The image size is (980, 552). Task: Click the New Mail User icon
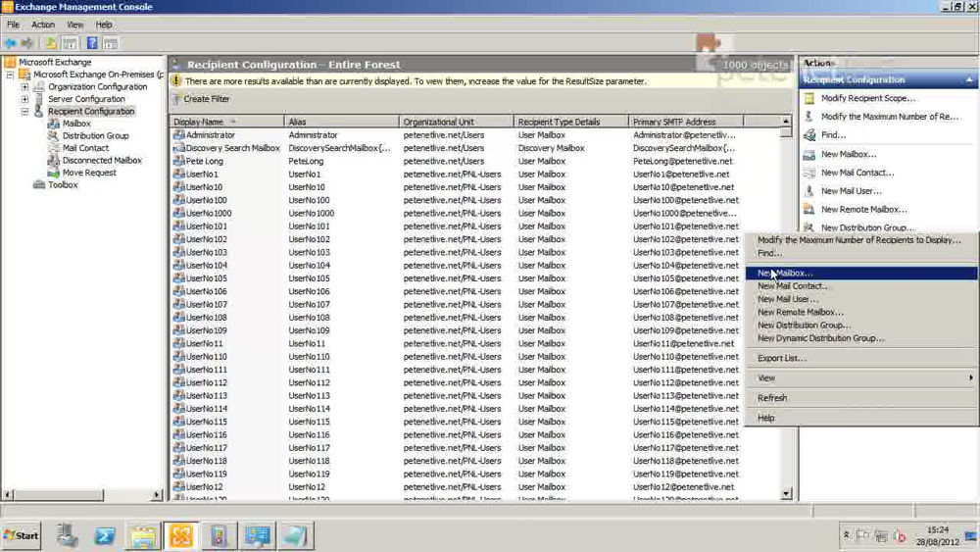tap(809, 190)
